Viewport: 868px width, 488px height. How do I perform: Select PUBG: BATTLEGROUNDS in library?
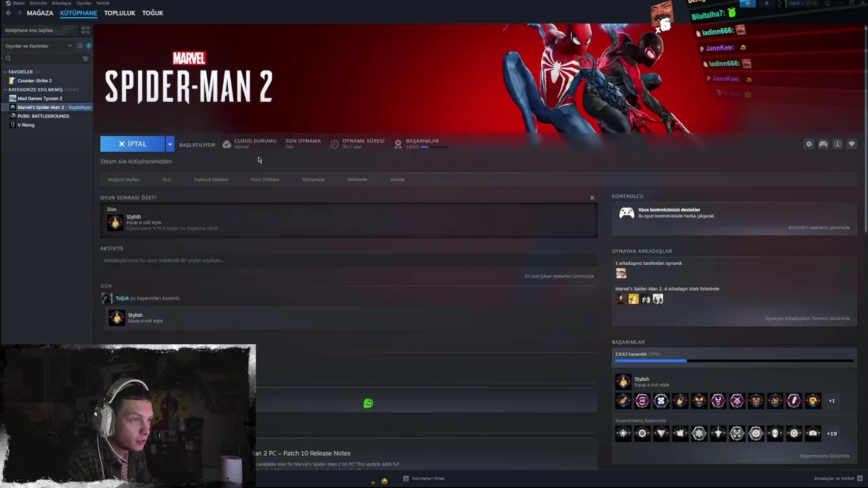point(43,116)
